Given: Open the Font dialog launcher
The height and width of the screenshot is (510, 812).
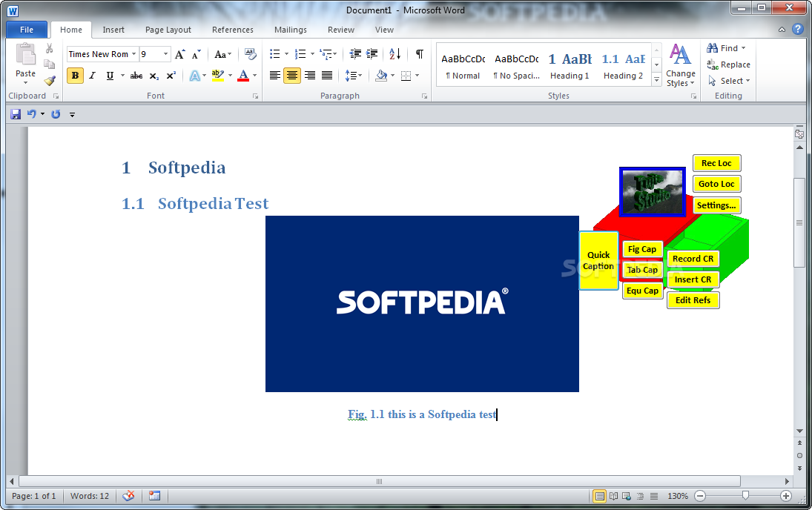Looking at the screenshot, I should [255, 96].
